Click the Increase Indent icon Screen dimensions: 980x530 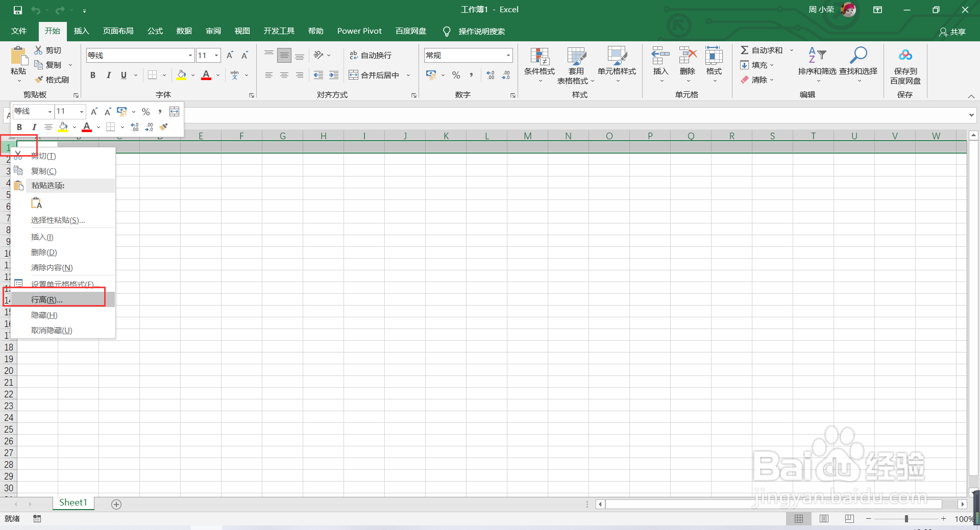click(x=334, y=75)
